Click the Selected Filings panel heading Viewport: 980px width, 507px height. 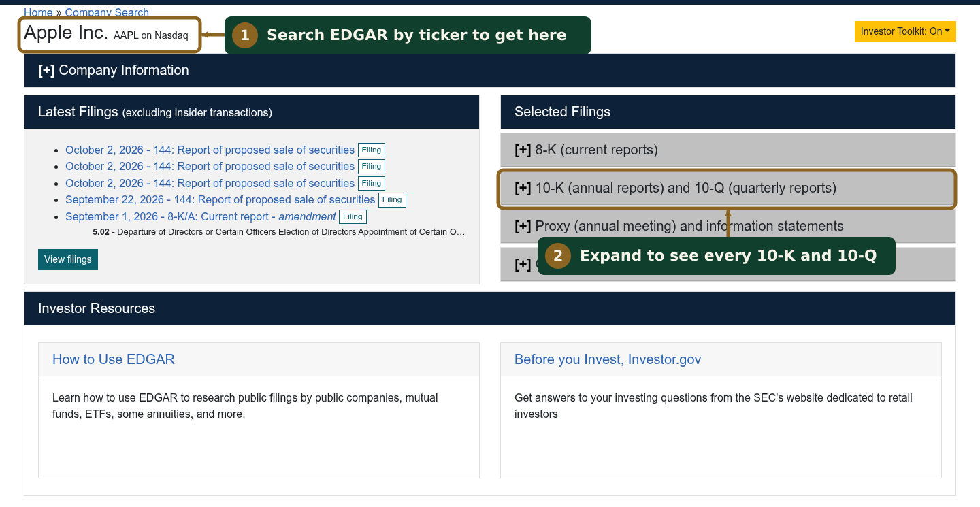[562, 112]
